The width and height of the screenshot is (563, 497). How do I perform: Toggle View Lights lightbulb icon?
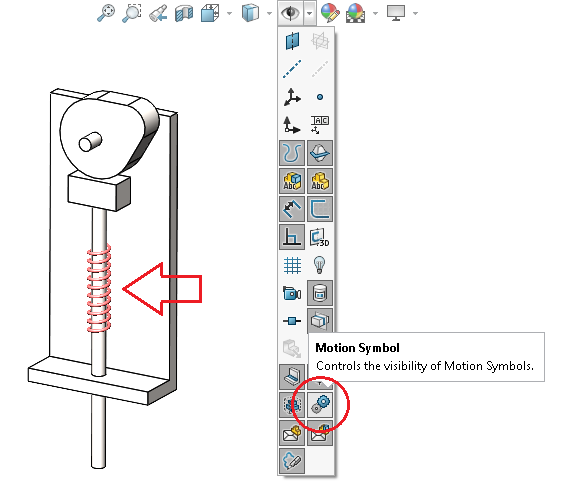pyautogui.click(x=320, y=265)
